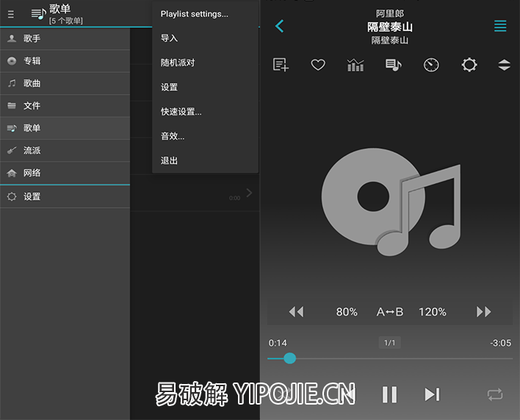520x420 pixels.
Task: Expand the playlist row chevron arrow
Action: point(249,193)
